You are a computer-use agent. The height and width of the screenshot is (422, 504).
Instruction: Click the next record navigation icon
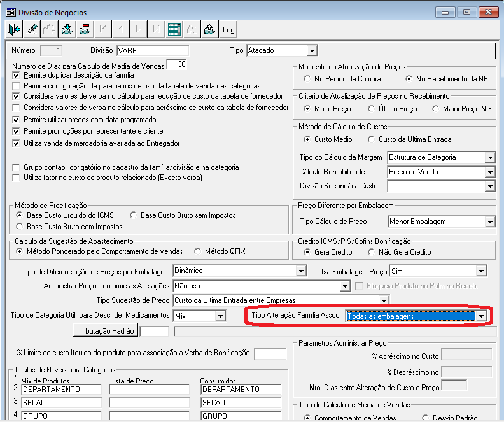(x=138, y=29)
